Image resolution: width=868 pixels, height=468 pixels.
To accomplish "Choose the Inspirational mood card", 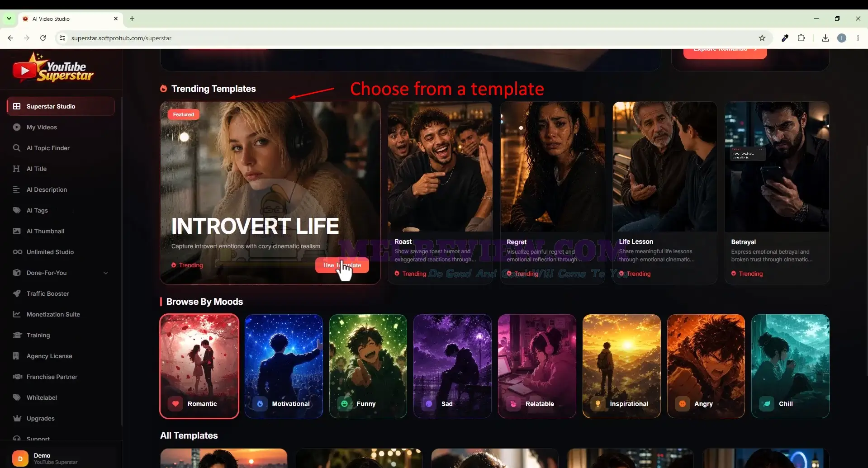I will pos(621,366).
